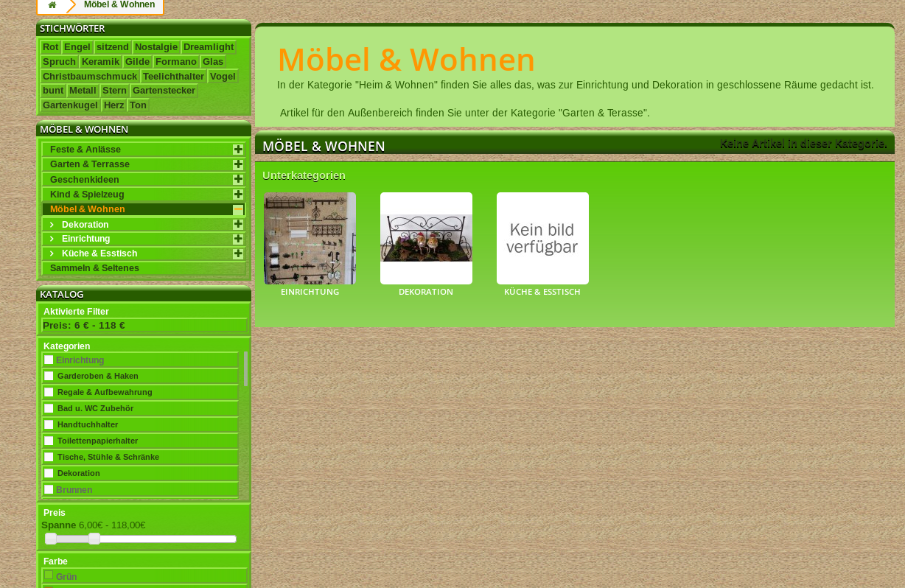Screen dimensions: 905x588
Task: Open the Einrichtung subcategory thumbnail
Action: pos(310,238)
